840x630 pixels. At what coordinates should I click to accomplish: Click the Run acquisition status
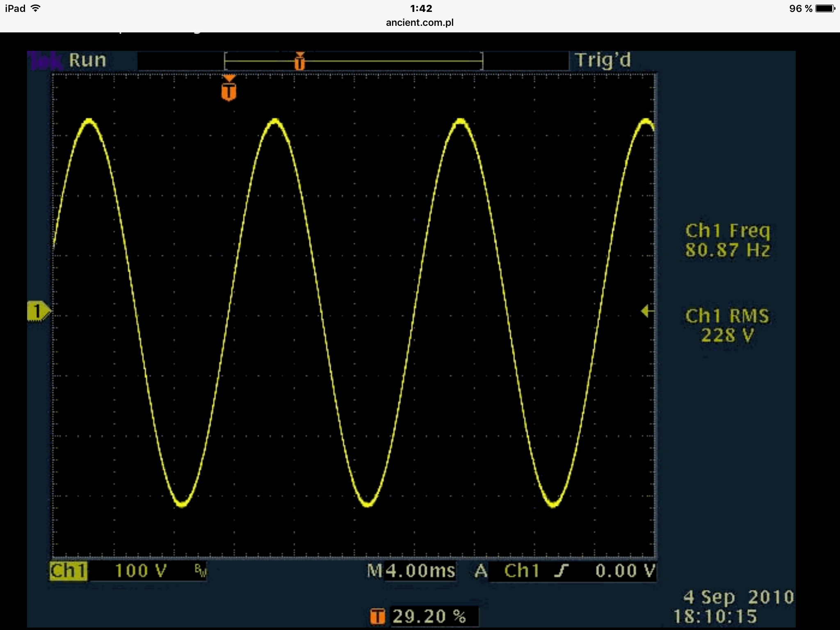(x=88, y=61)
